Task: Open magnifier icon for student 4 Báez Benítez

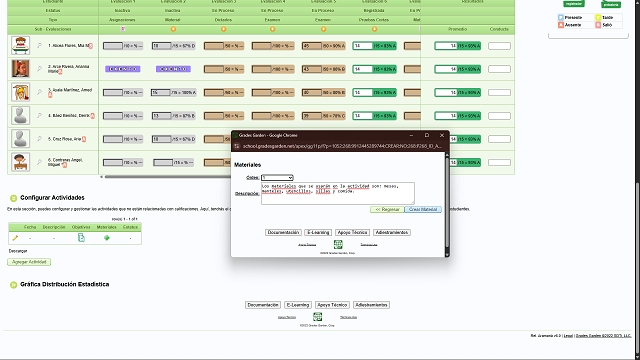Action: (40, 116)
